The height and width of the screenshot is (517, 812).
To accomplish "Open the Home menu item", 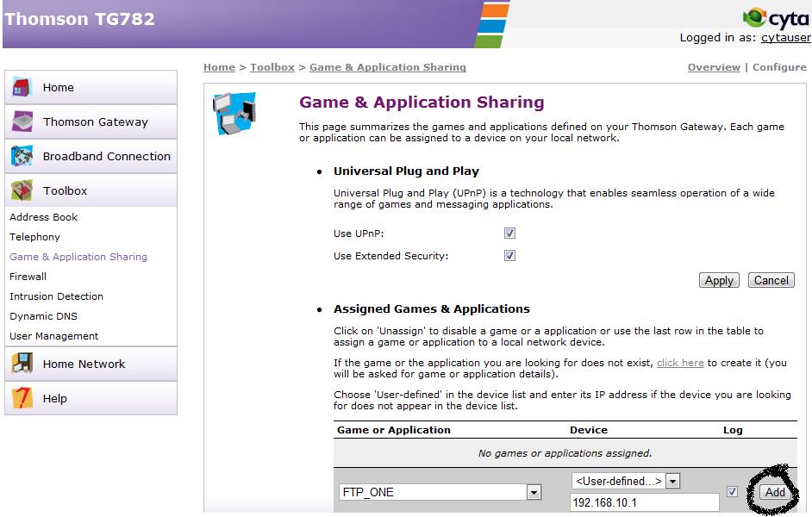I will tap(91, 88).
